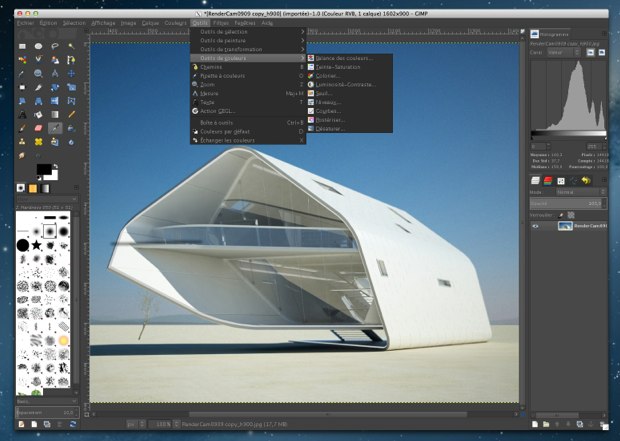The height and width of the screenshot is (441, 620).
Task: Click the black foreground color swatch
Action: 43,169
